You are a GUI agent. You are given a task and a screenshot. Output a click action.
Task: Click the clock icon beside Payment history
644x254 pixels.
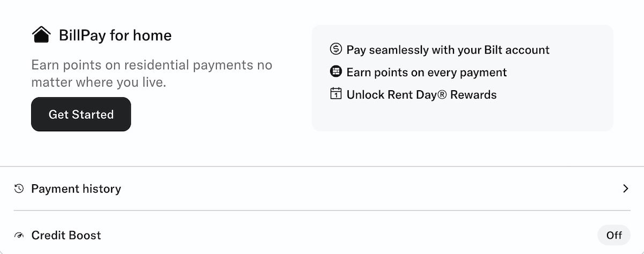pos(19,188)
